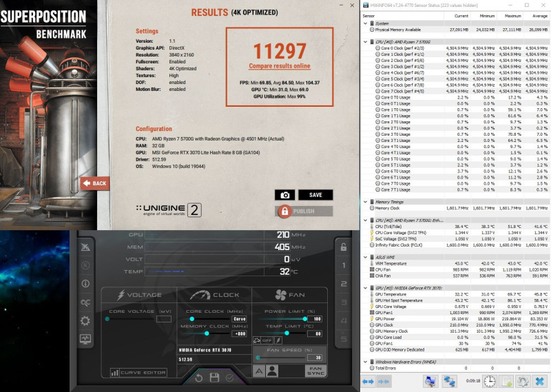The width and height of the screenshot is (551, 392).
Task: Click the HWiNFO greyed collapse arrows icon
Action: pos(383,382)
